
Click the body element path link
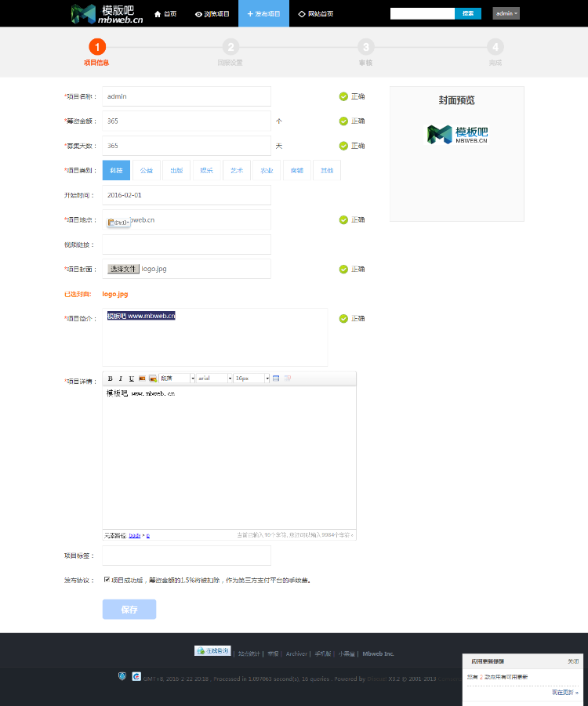point(135,535)
